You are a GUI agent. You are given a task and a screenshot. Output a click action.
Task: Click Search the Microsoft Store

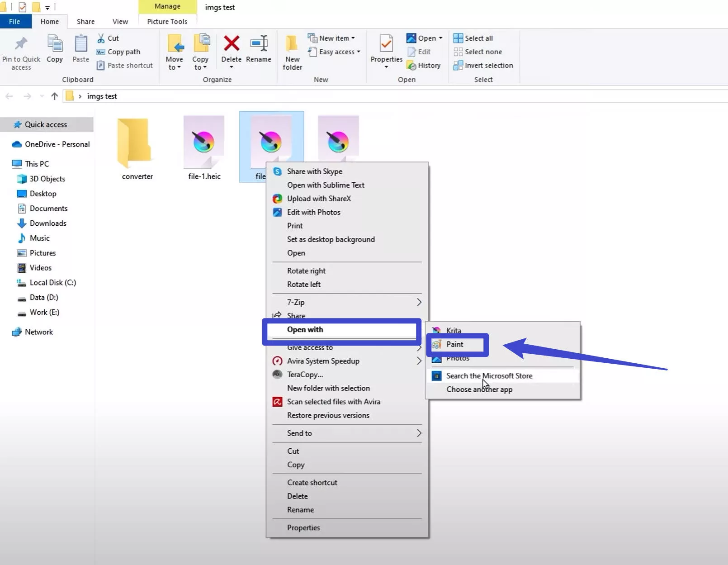[x=489, y=376]
